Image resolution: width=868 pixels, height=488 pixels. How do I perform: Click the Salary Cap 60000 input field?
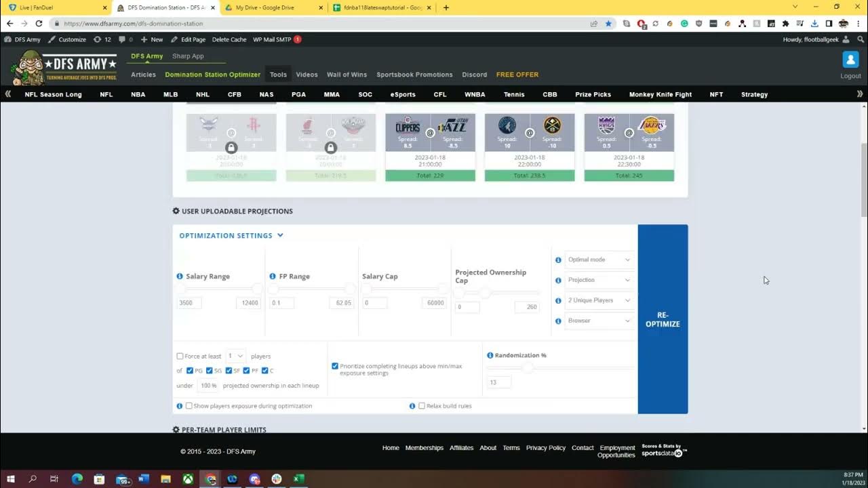tap(433, 303)
